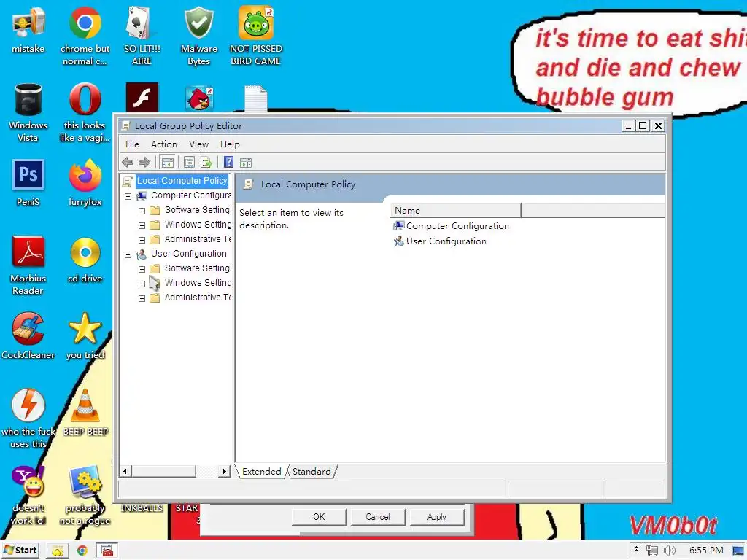Expand Windows Settings under User Configuration
Viewport: 747px width, 560px height.
tap(142, 284)
